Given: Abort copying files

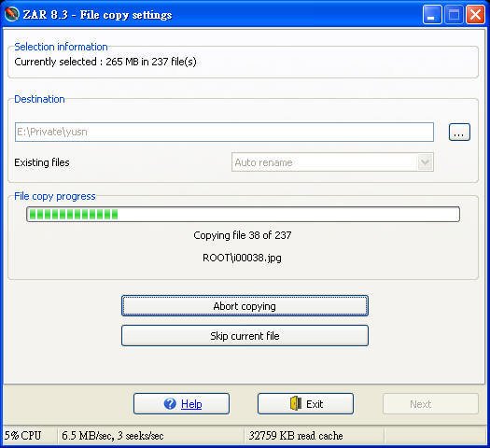Looking at the screenshot, I should [x=245, y=306].
